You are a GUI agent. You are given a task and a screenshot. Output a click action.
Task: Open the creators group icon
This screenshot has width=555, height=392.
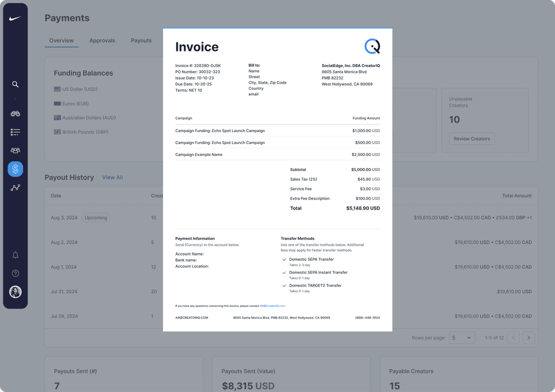point(15,150)
